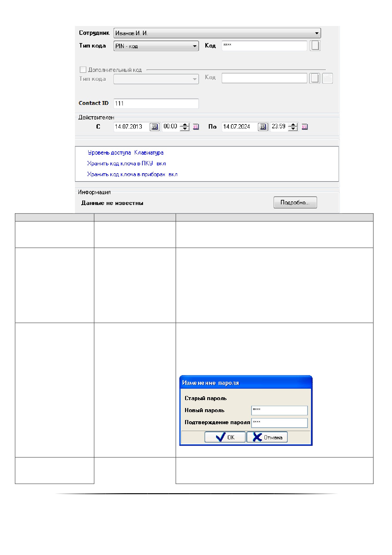Click the Старый пароль label
The image size is (392, 555).
pyautogui.click(x=206, y=399)
